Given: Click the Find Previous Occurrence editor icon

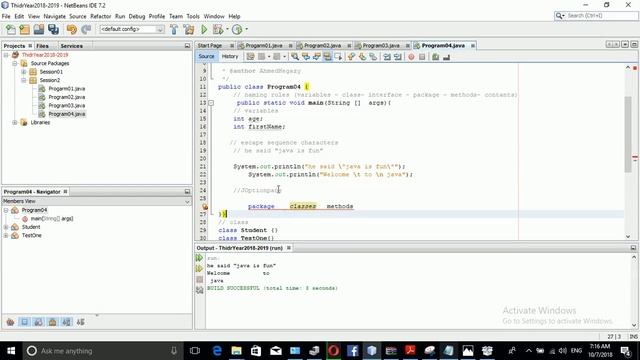Looking at the screenshot, I should click(x=305, y=57).
